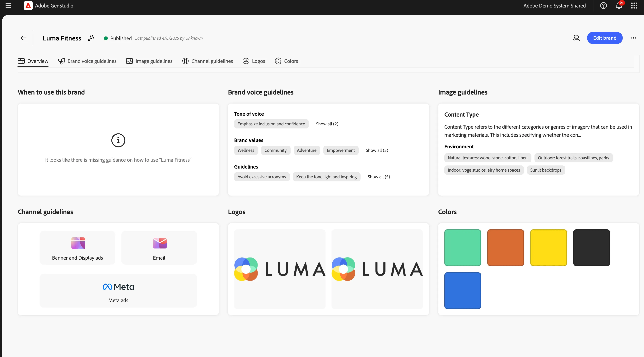Image resolution: width=644 pixels, height=357 pixels.
Task: Open the hamburger navigation menu
Action: [x=8, y=6]
